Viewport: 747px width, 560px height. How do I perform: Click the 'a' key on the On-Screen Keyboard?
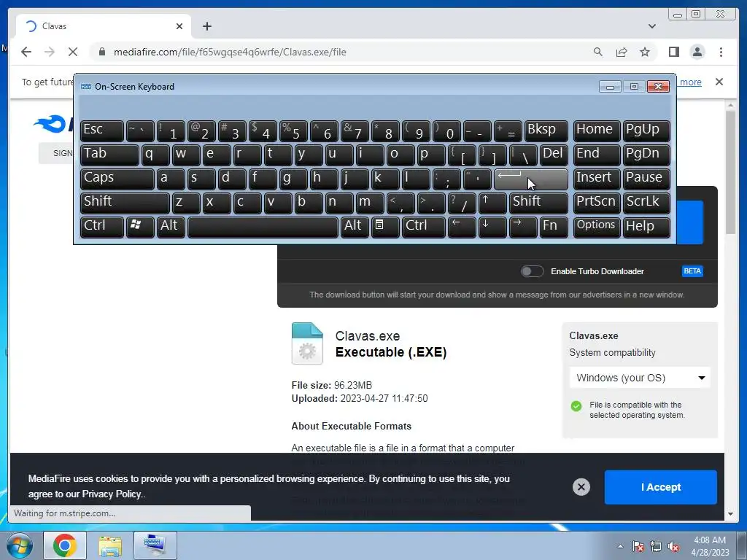point(171,179)
